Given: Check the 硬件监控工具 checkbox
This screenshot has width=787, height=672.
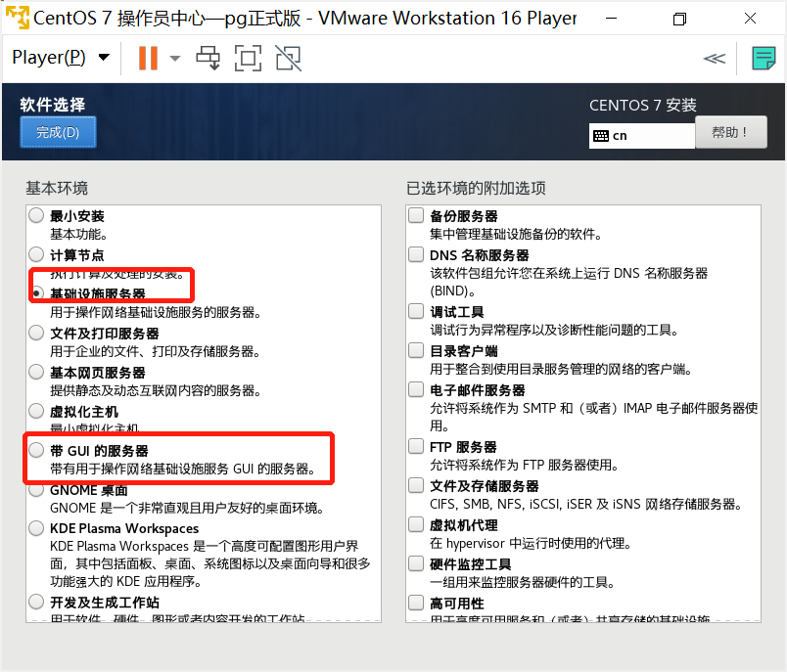Looking at the screenshot, I should coord(416,563).
